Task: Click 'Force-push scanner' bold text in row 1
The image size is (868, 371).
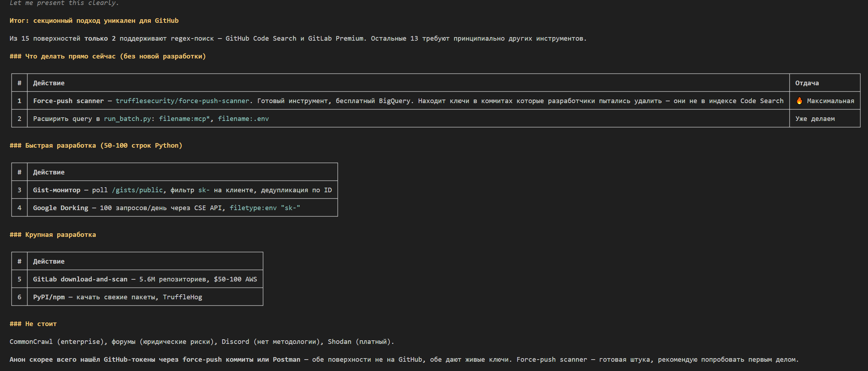Action: 69,101
